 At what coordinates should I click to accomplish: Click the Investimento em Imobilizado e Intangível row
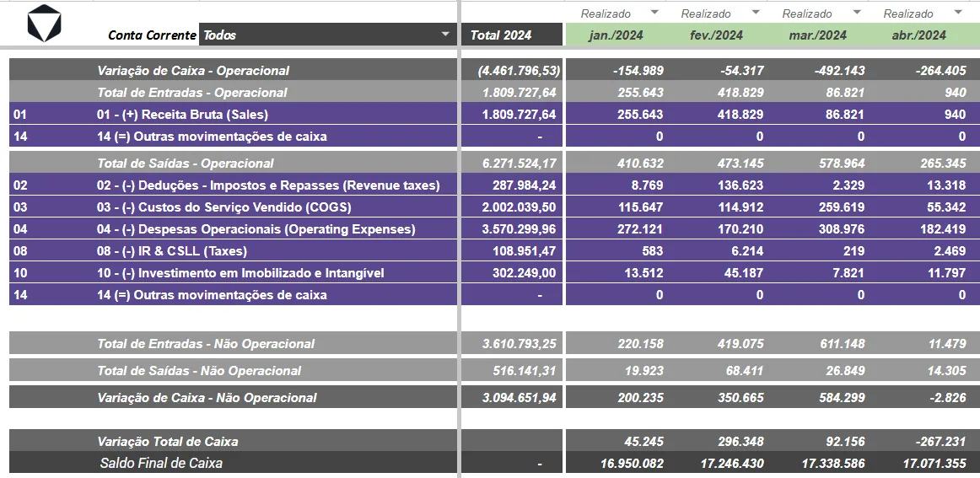(233, 273)
